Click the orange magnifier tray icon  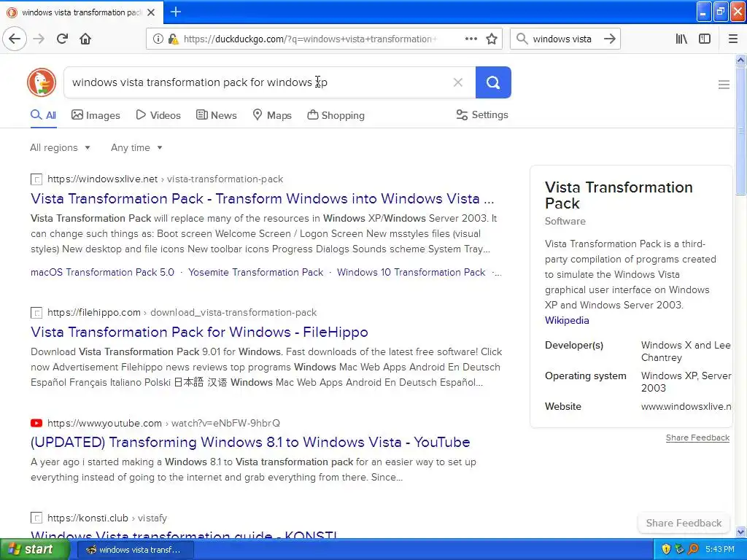[x=693, y=549]
